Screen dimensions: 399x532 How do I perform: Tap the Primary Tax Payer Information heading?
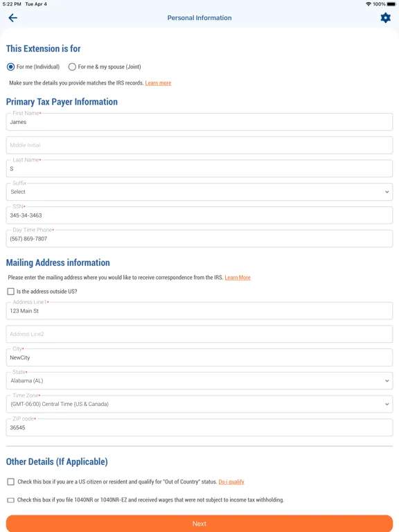pyautogui.click(x=62, y=102)
